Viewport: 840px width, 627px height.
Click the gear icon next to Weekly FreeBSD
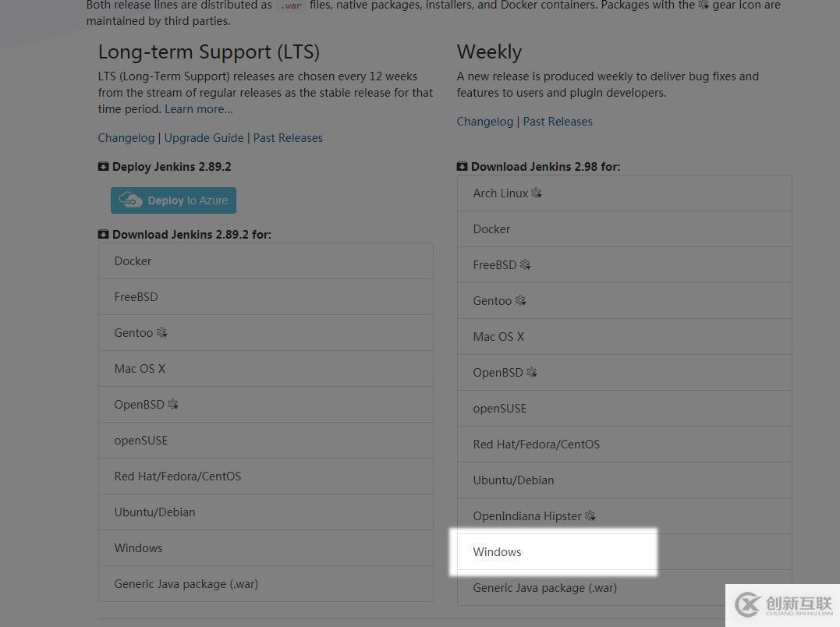pyautogui.click(x=525, y=264)
